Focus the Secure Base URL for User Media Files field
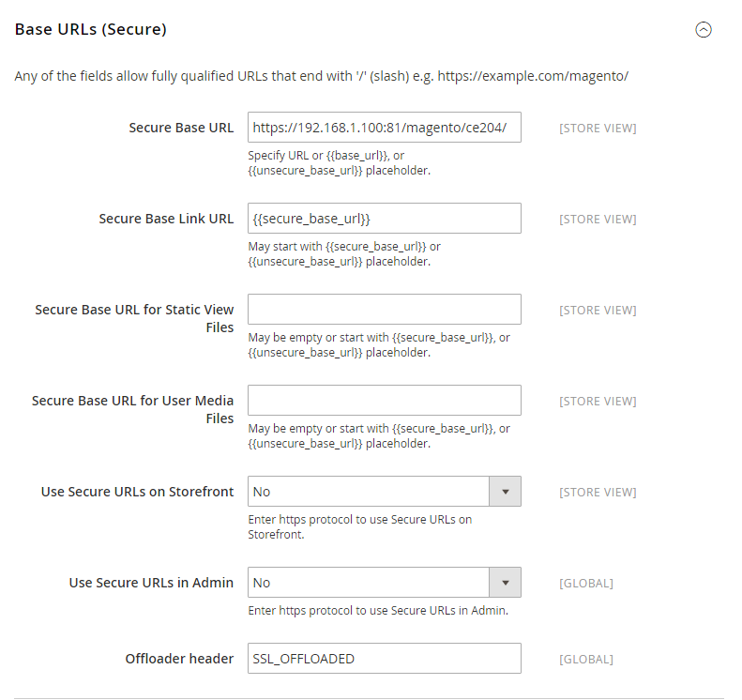 coord(385,400)
